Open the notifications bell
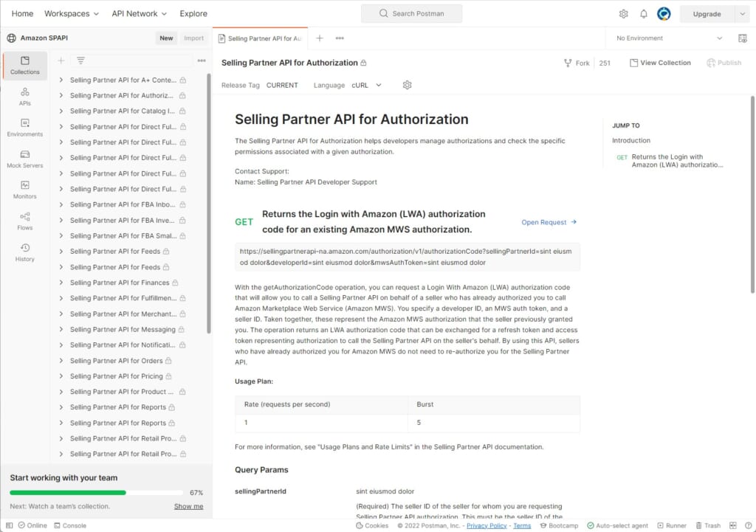 pyautogui.click(x=644, y=14)
